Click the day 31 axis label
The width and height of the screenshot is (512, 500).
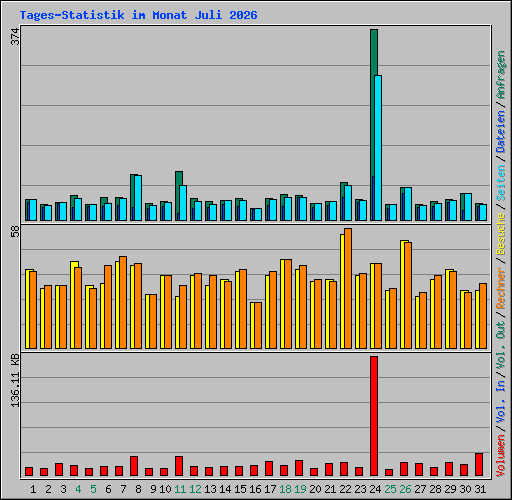(x=480, y=489)
